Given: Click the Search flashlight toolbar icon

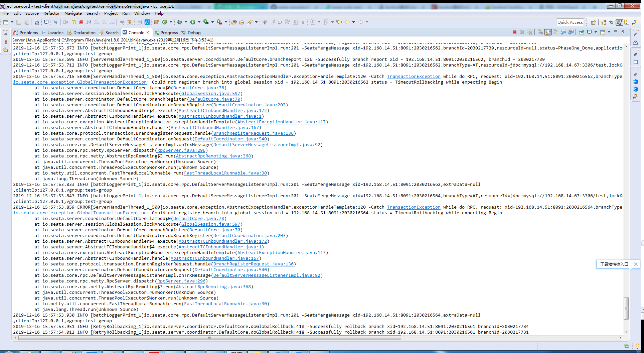Looking at the screenshot, I should [x=250, y=22].
